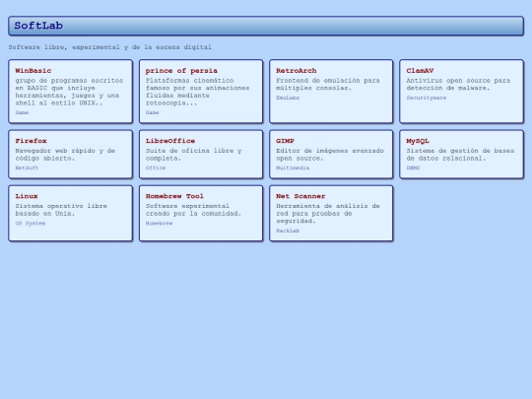Click the WinBasic description about BASIC programs

(69, 92)
